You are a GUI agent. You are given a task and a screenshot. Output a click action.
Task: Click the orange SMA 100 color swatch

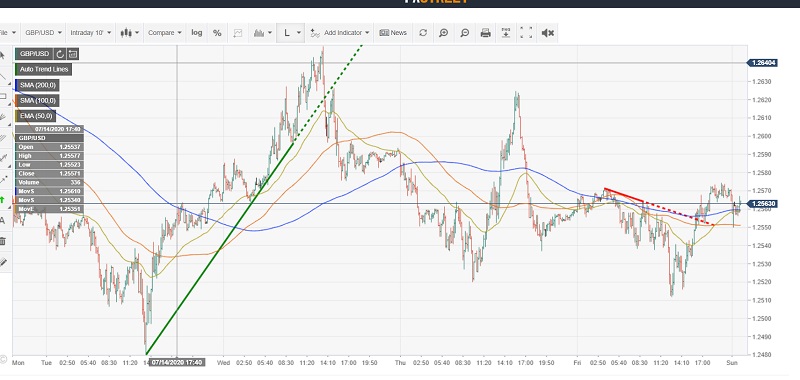click(x=17, y=100)
